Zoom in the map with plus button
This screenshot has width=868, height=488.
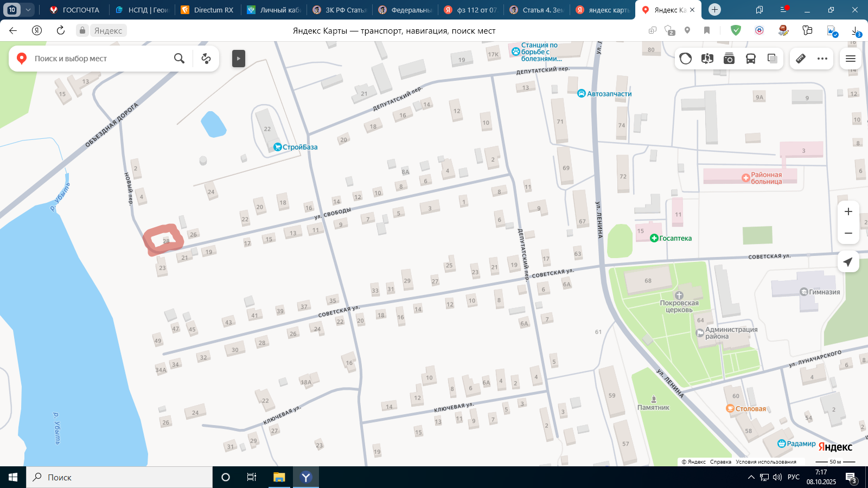pyautogui.click(x=848, y=211)
